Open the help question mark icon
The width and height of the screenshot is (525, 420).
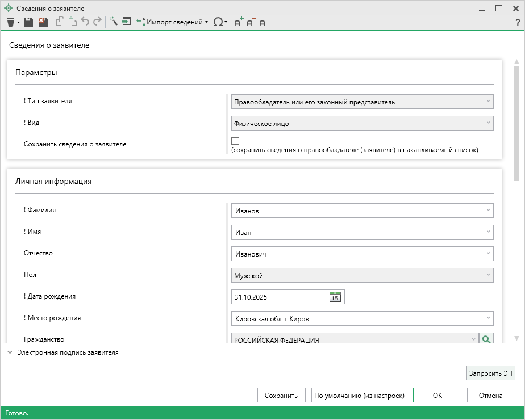518,22
